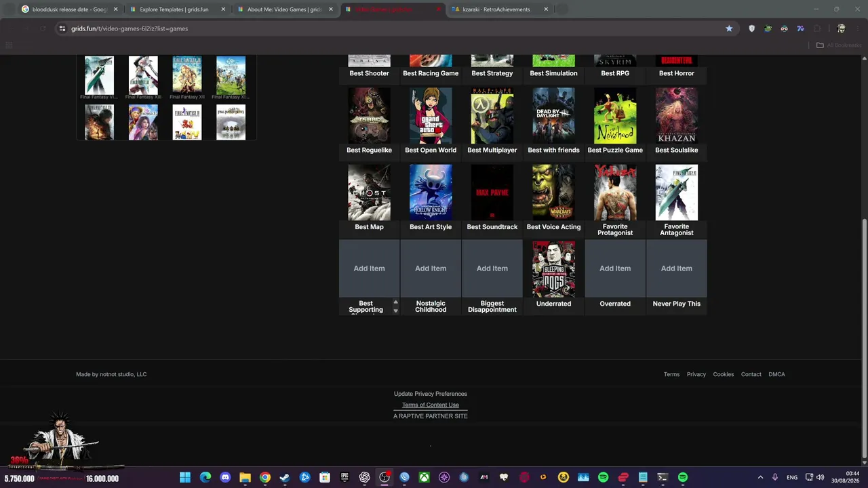The width and height of the screenshot is (868, 488).
Task: Close the Explore Templates tab
Action: click(x=223, y=9)
